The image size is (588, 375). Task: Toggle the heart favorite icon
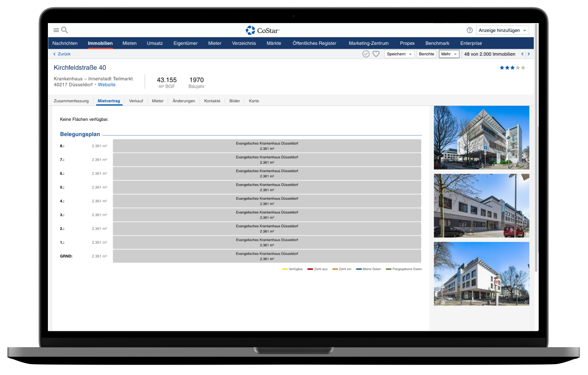point(376,54)
